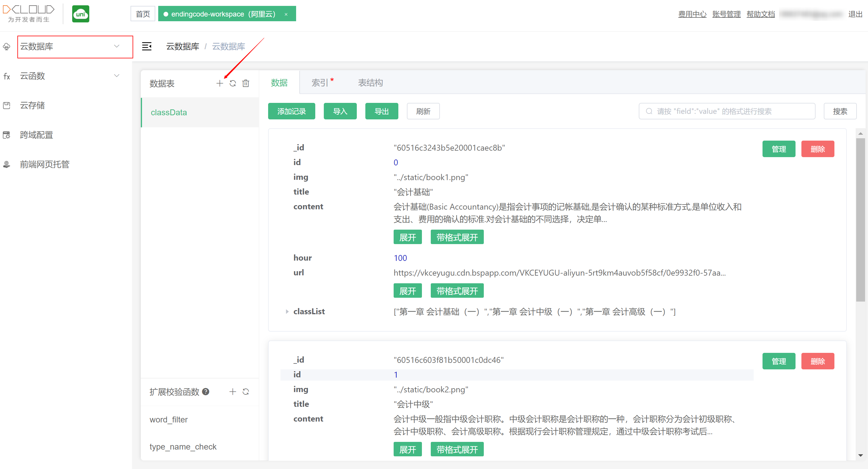The height and width of the screenshot is (469, 868).
Task: Select 前端网页托管 in the sidebar
Action: coord(44,164)
